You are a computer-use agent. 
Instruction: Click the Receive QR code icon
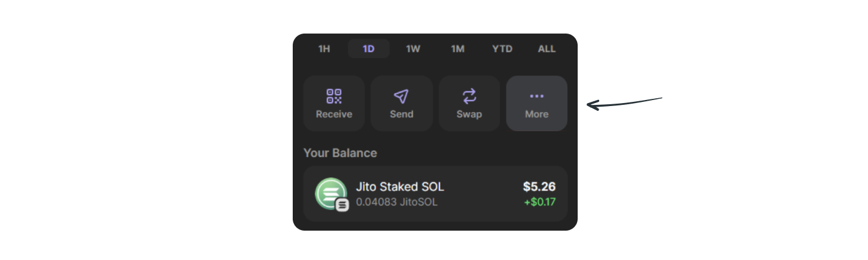click(x=334, y=96)
